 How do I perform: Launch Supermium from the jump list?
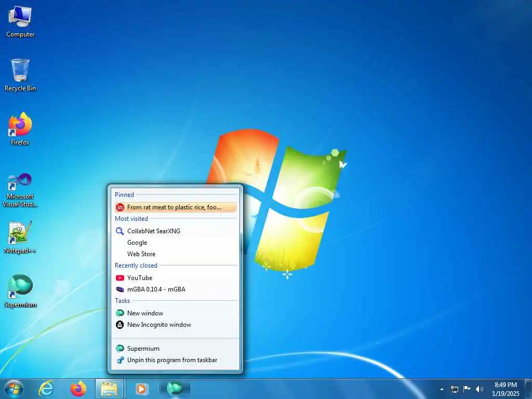click(176, 349)
